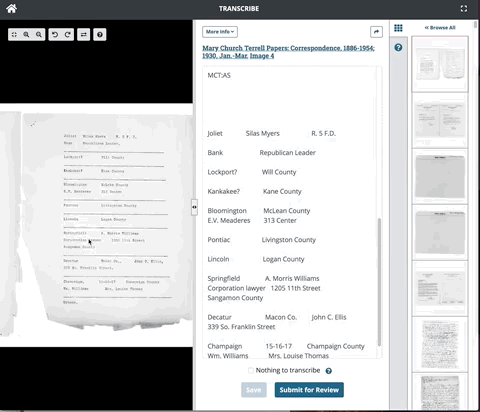Open sidebar help question mark
The height and width of the screenshot is (412, 480).
pyautogui.click(x=398, y=47)
